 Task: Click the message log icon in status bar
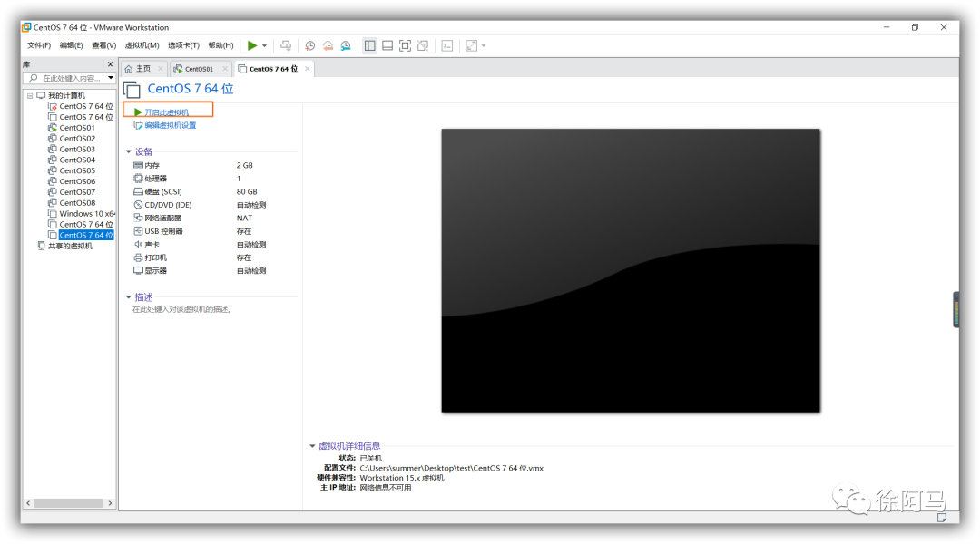coord(942,518)
